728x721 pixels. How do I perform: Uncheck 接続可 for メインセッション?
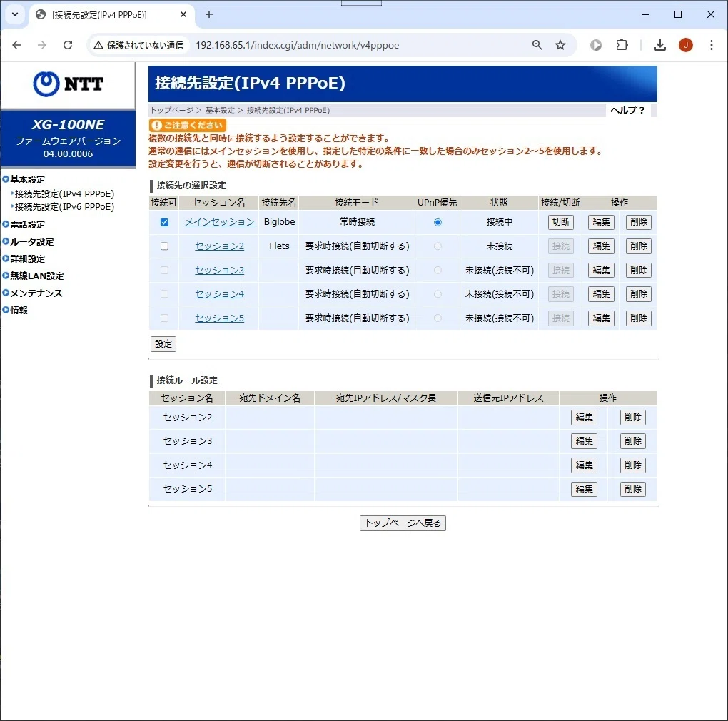click(164, 222)
